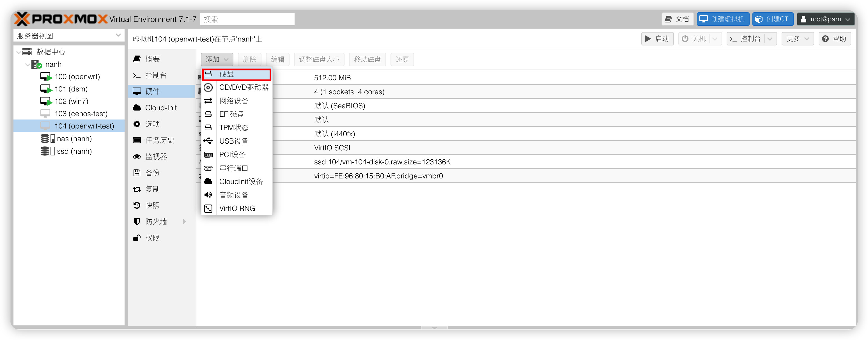
Task: Collapse the nanh node expander
Action: [x=27, y=64]
